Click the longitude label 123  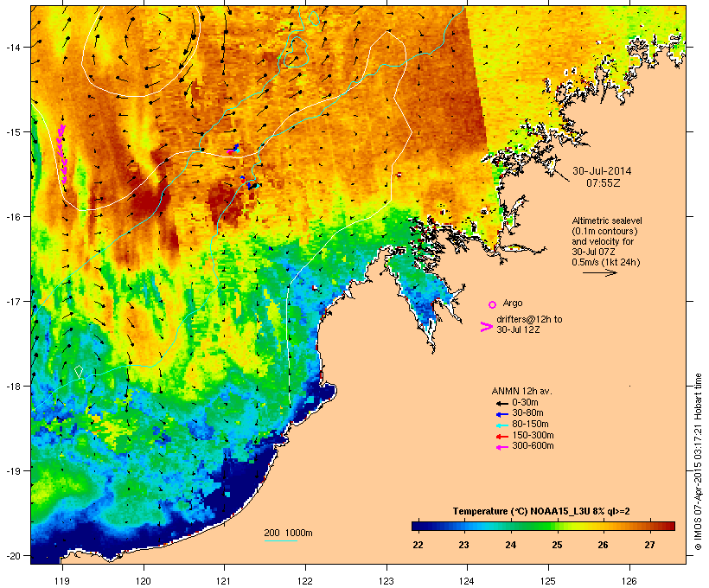pyautogui.click(x=386, y=581)
